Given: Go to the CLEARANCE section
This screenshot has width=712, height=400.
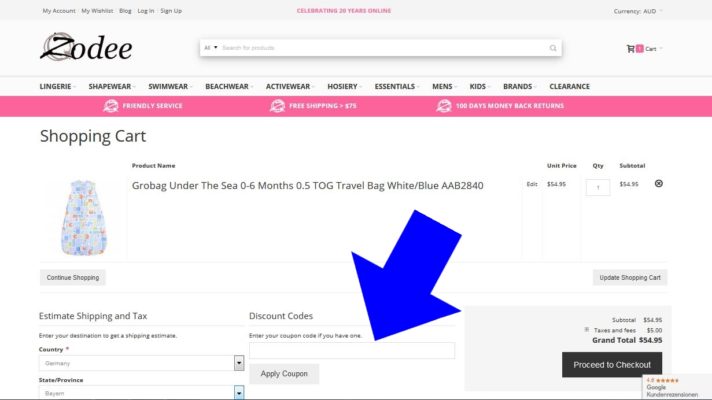Looking at the screenshot, I should pos(569,86).
